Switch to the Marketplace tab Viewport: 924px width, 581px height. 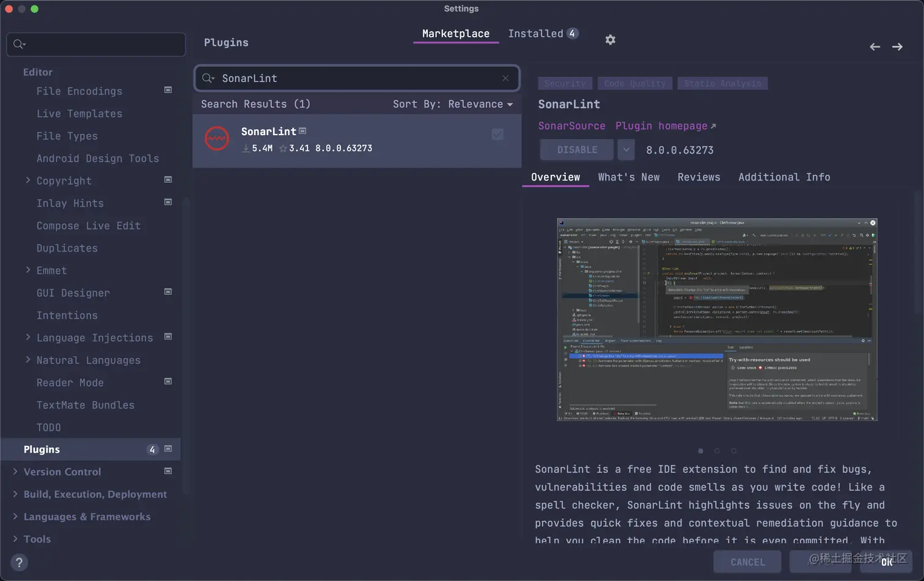point(456,34)
